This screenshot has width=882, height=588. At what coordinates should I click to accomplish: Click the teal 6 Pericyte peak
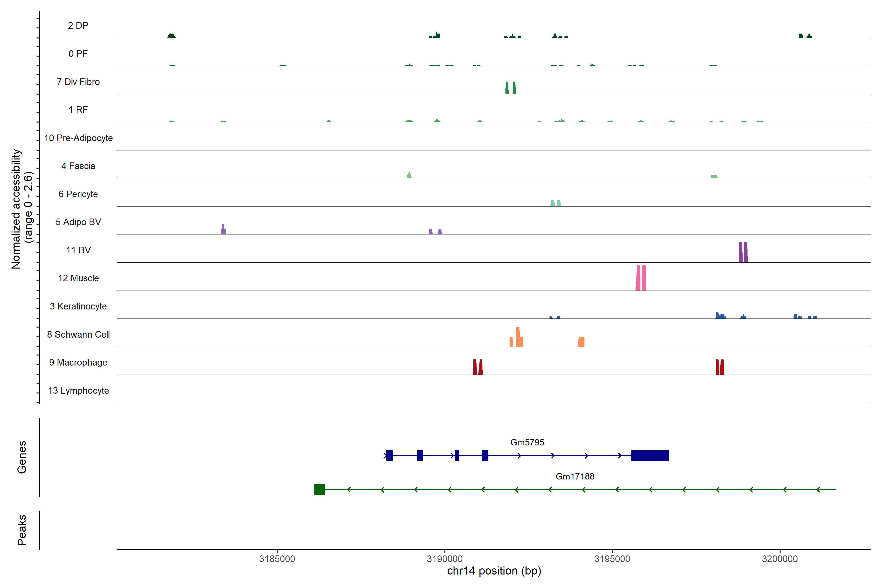[x=553, y=203]
